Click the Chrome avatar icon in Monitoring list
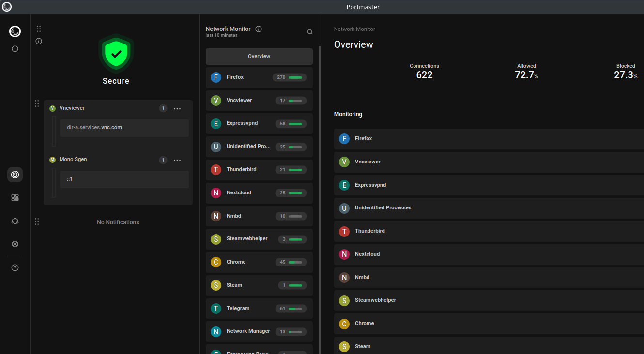 pos(344,324)
